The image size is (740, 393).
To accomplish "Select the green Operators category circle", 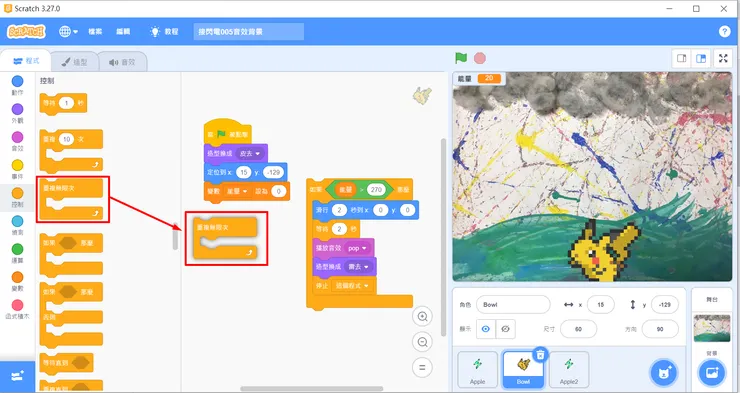I will click(17, 249).
